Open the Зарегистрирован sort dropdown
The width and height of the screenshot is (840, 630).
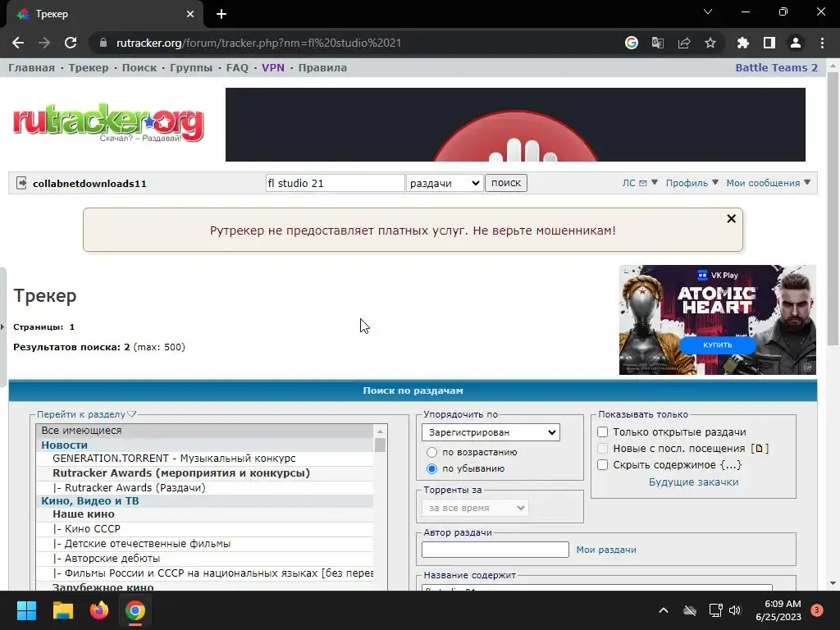click(491, 432)
